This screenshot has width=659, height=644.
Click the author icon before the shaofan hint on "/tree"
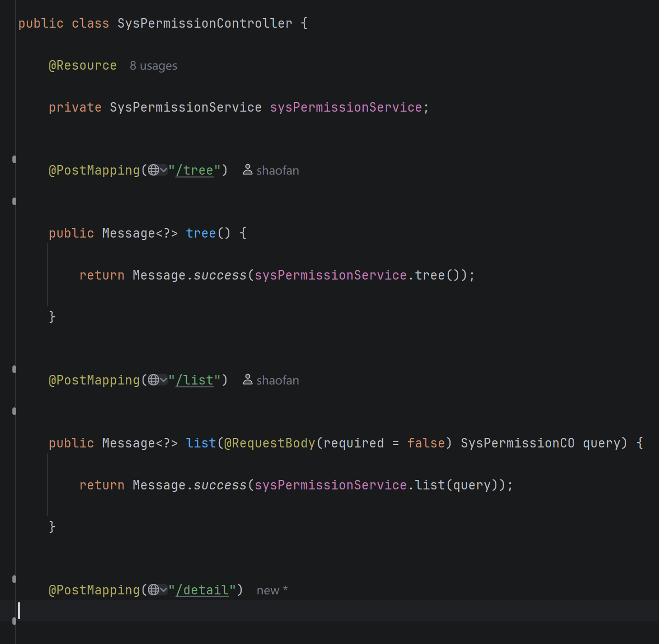[x=247, y=170]
